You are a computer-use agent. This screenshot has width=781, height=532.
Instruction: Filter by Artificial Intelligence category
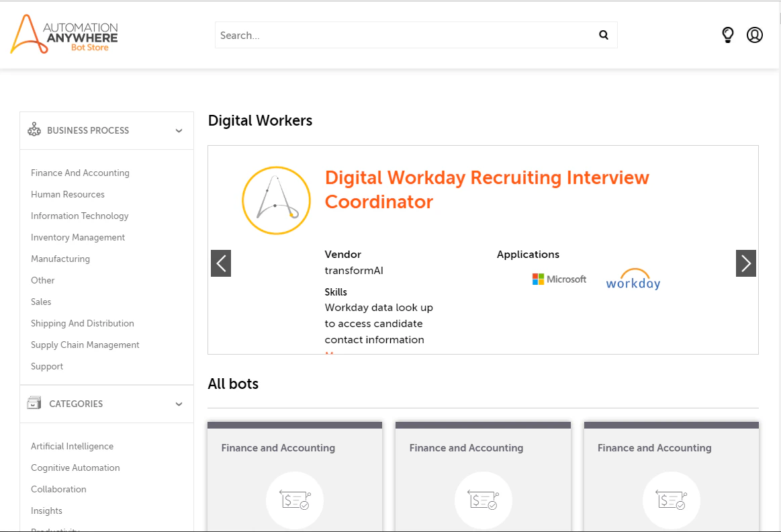pyautogui.click(x=73, y=446)
